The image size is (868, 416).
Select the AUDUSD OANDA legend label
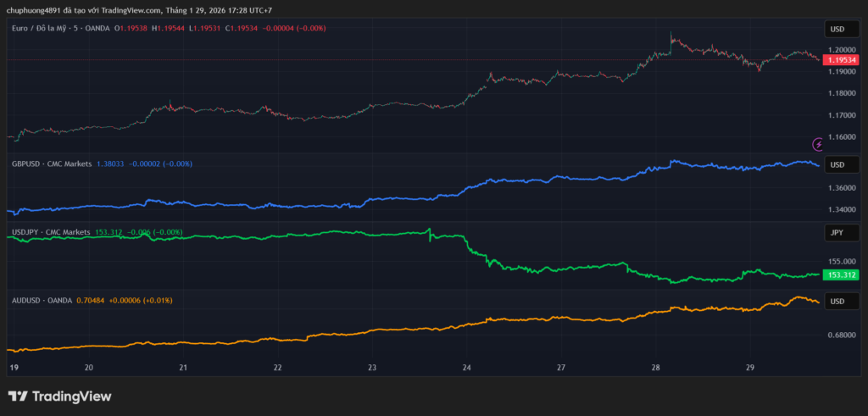42,300
